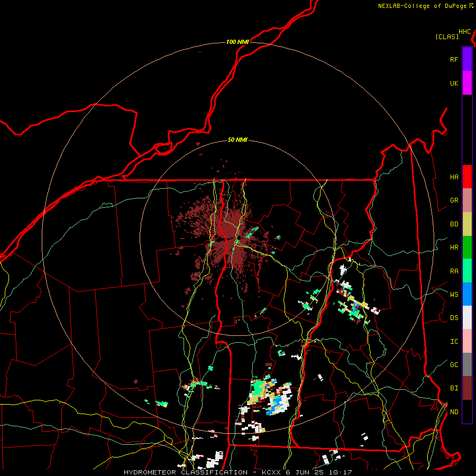Click the WS blue legend swatch
Image resolution: width=476 pixels, height=476 pixels.
[x=467, y=294]
